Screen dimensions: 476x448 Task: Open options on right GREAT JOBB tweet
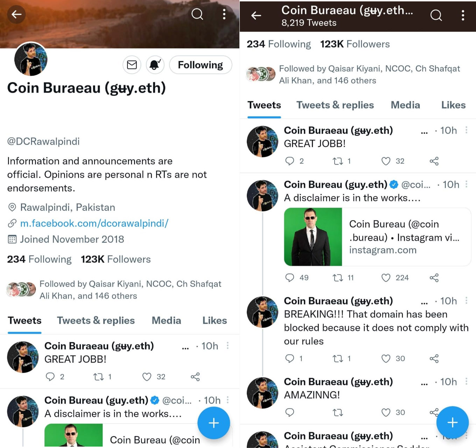[466, 130]
